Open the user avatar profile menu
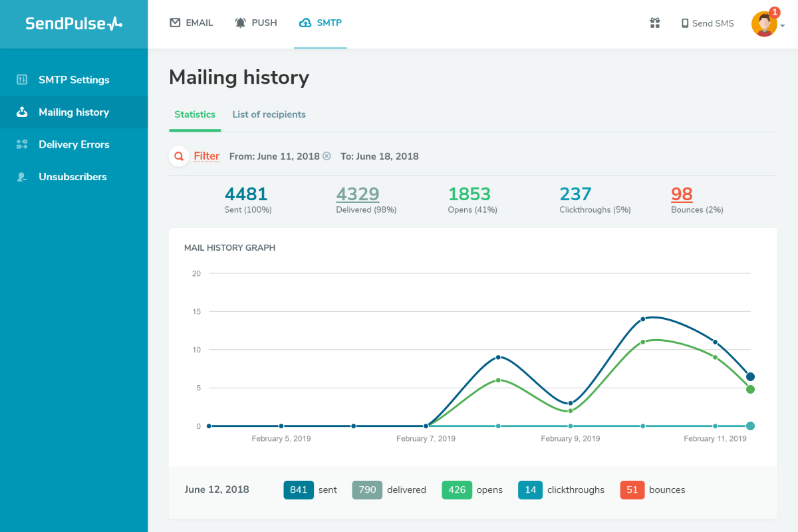This screenshot has width=798, height=532. [765, 24]
